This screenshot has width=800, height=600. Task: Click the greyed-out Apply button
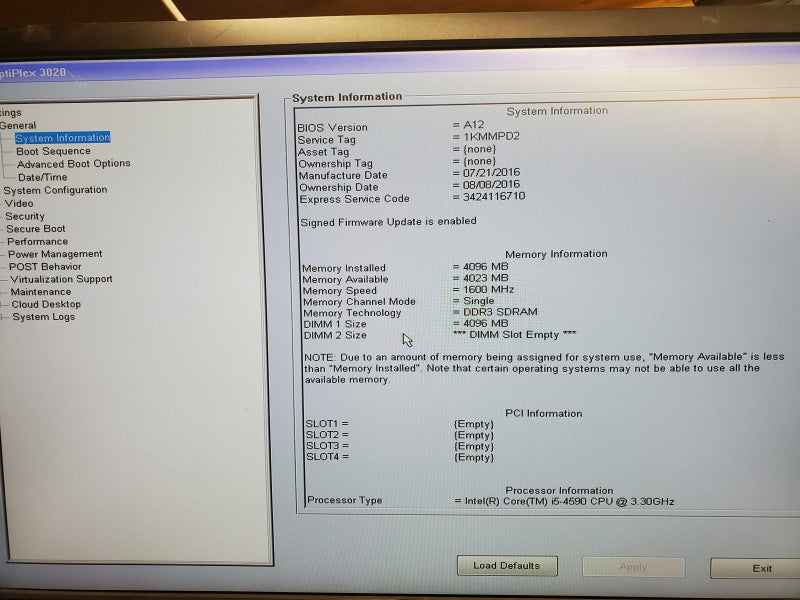[x=633, y=567]
